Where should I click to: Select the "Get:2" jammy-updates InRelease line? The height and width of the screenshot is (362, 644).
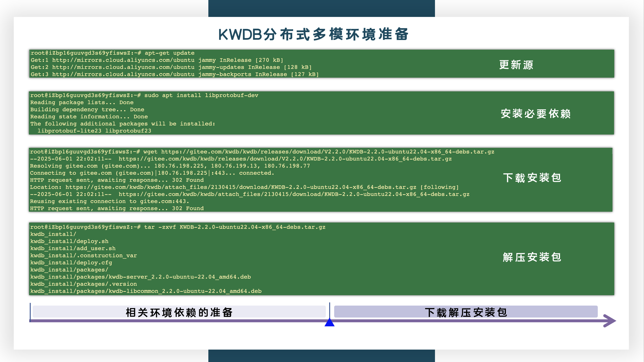click(x=171, y=67)
